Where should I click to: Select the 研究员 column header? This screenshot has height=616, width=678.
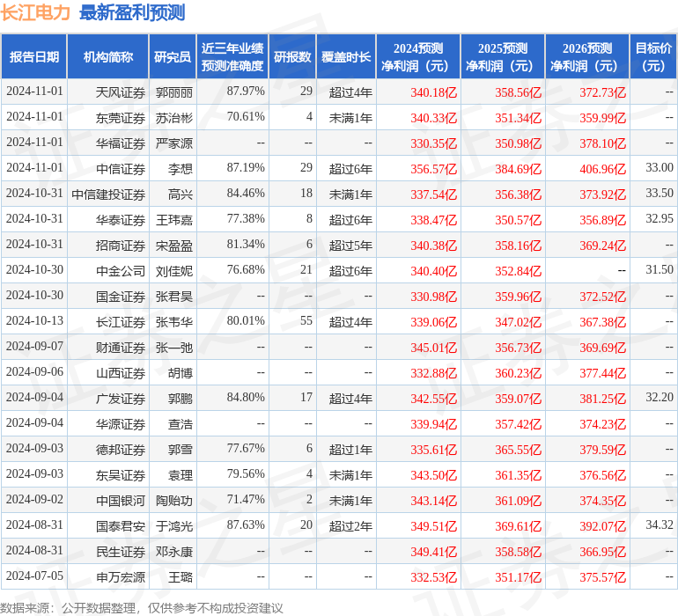click(173, 56)
